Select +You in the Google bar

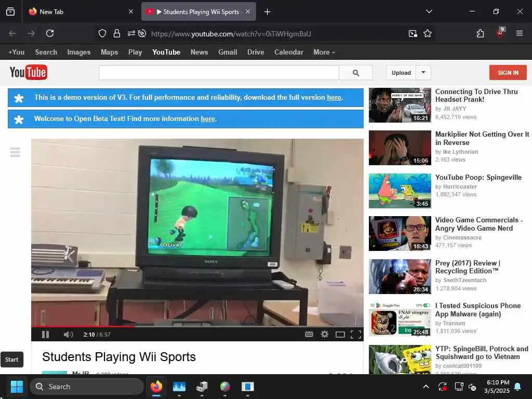click(x=16, y=52)
